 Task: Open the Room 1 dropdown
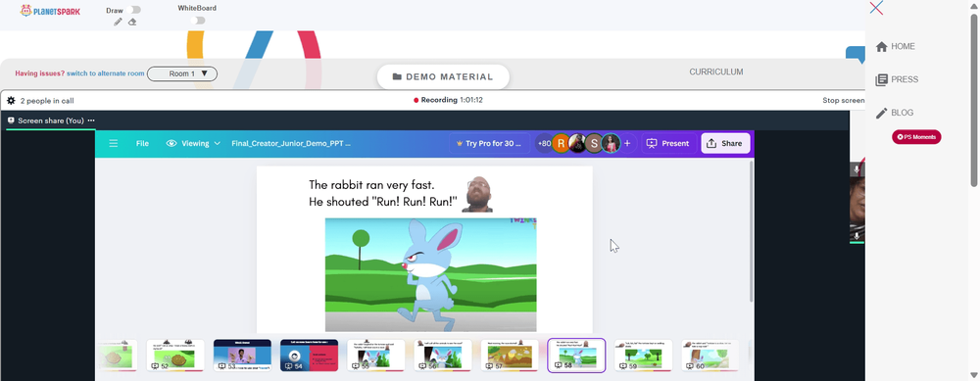[x=182, y=73]
